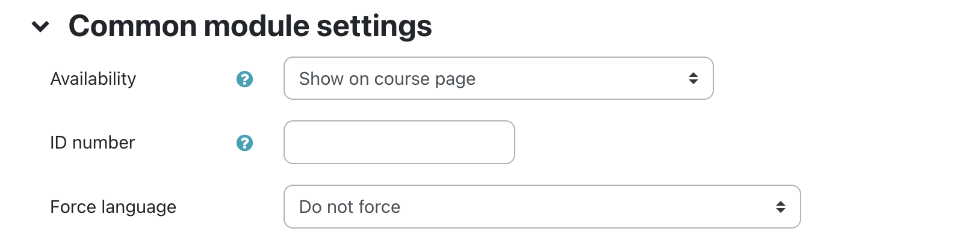
Task: Click the 'Show on course page' selected value
Action: point(387,79)
